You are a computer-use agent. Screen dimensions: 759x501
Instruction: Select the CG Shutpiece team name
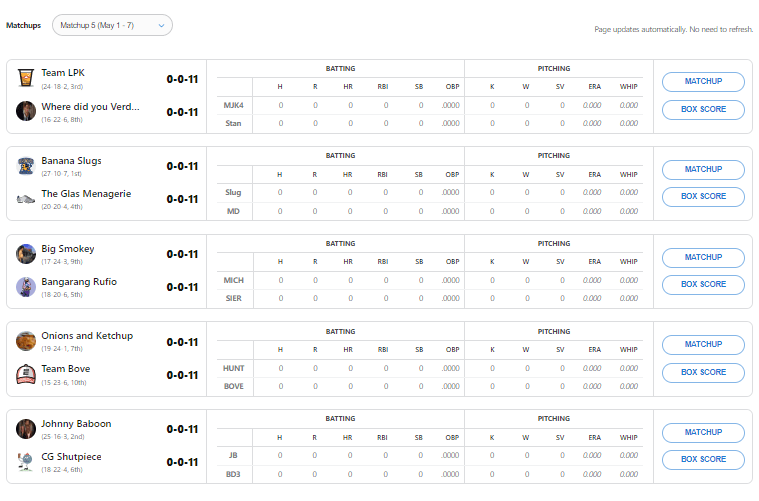71,457
